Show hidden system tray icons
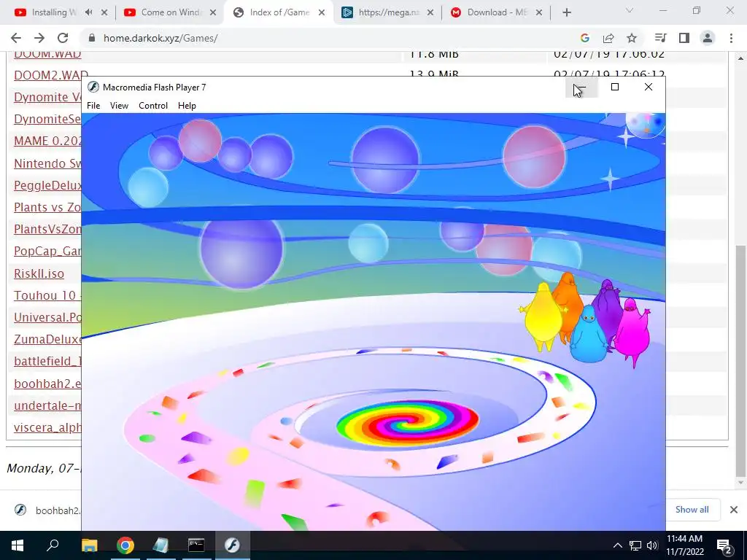747x560 pixels. click(617, 545)
